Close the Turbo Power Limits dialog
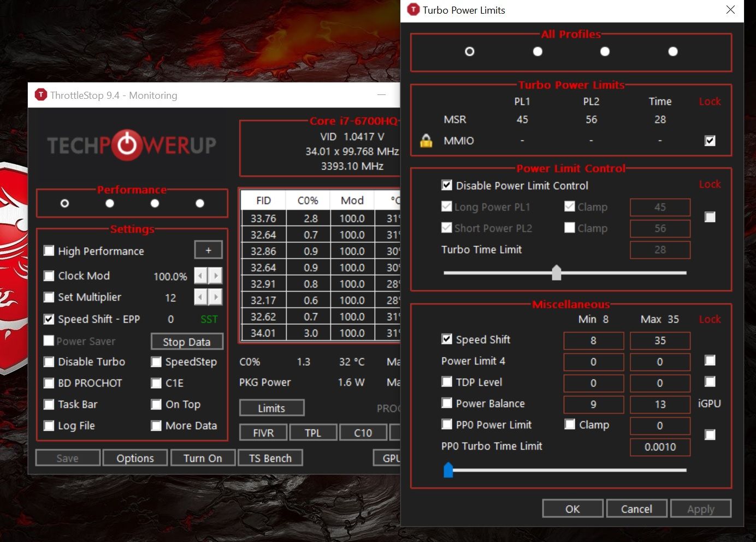The image size is (756, 542). (x=730, y=10)
